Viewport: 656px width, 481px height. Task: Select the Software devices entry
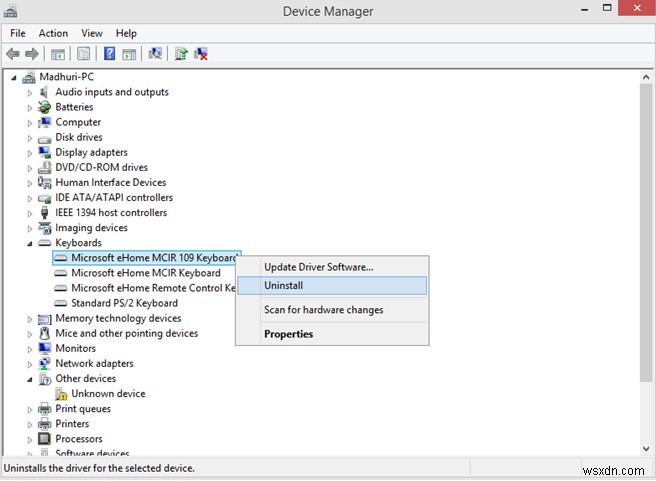coord(92,453)
